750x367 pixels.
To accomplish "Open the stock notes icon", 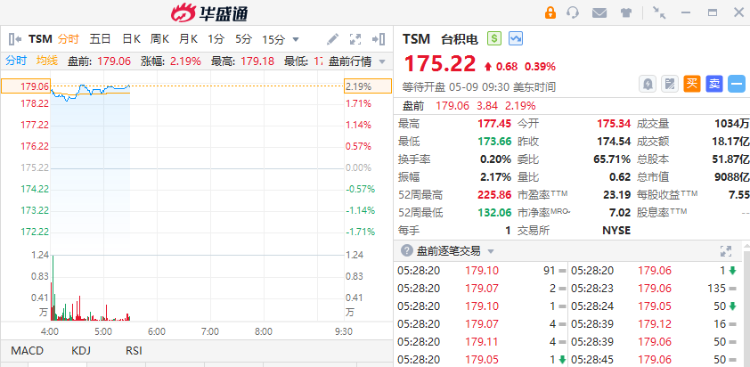I will point(670,84).
